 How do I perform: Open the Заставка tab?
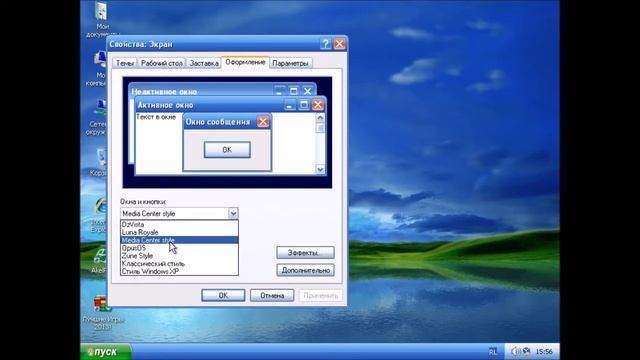(204, 63)
